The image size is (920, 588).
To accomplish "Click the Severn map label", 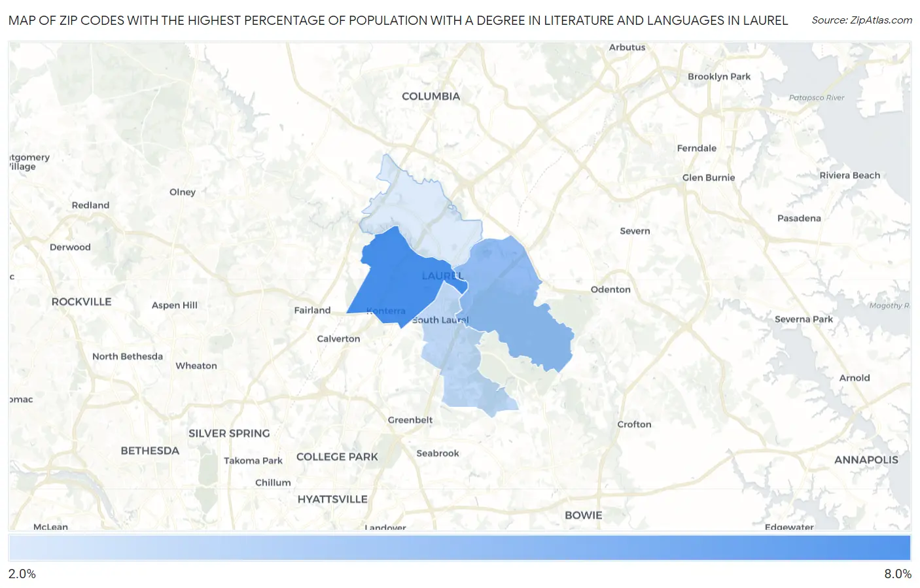I will (x=635, y=231).
